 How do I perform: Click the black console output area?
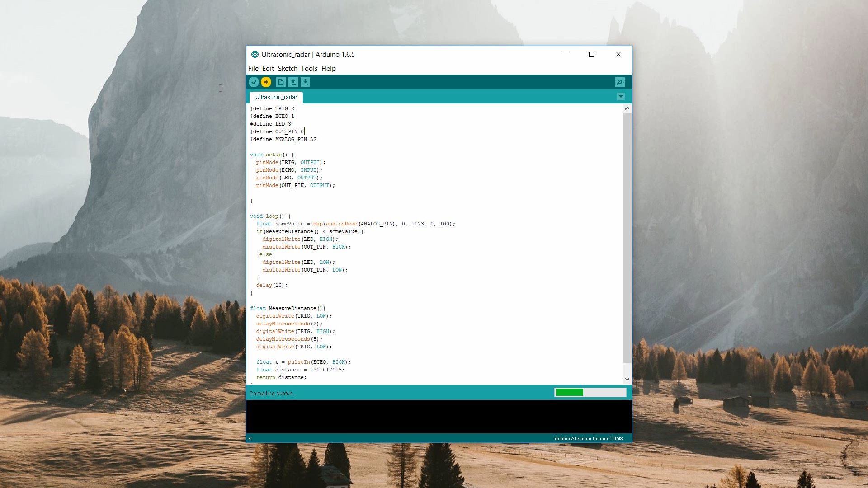point(439,417)
